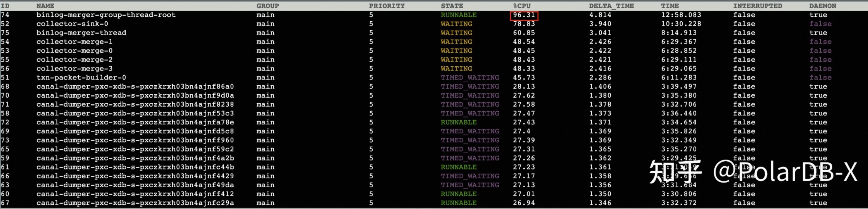The height and width of the screenshot is (209, 868).
Task: Click the NAME column header
Action: [x=45, y=6]
